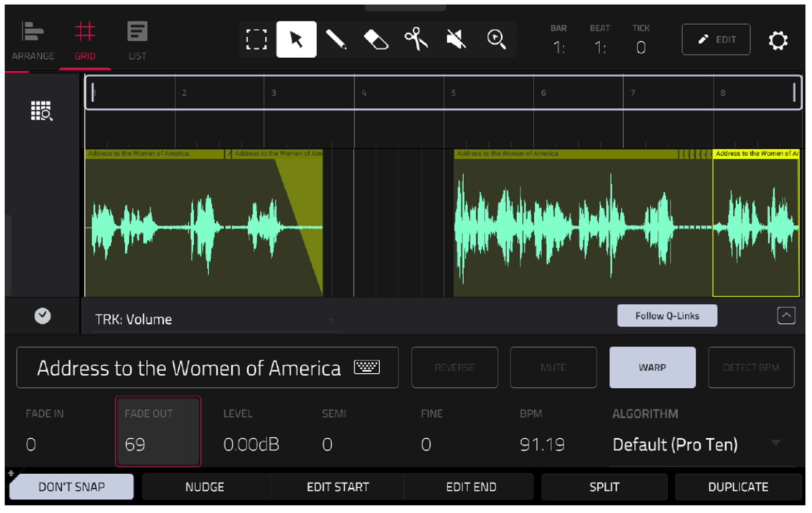Select Edit Start function
Screen dimensions: 812x513
point(338,487)
